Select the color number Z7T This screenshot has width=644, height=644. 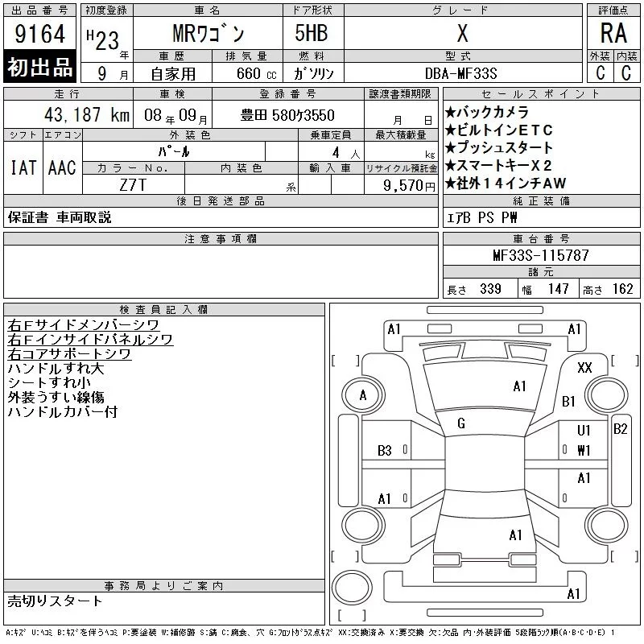[x=133, y=185]
